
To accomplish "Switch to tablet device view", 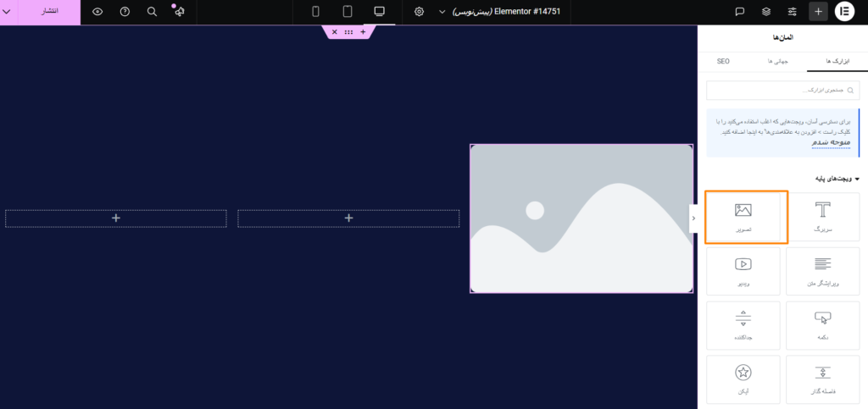I will click(348, 12).
